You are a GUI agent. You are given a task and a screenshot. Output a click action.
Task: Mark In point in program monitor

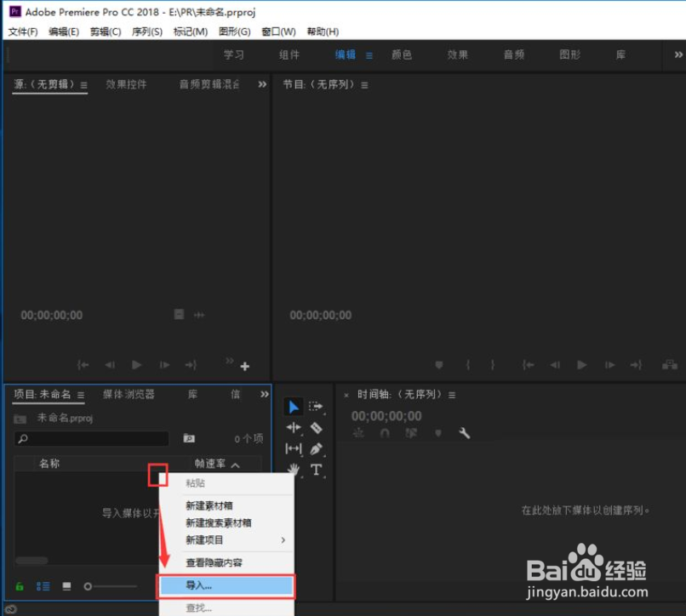(467, 364)
